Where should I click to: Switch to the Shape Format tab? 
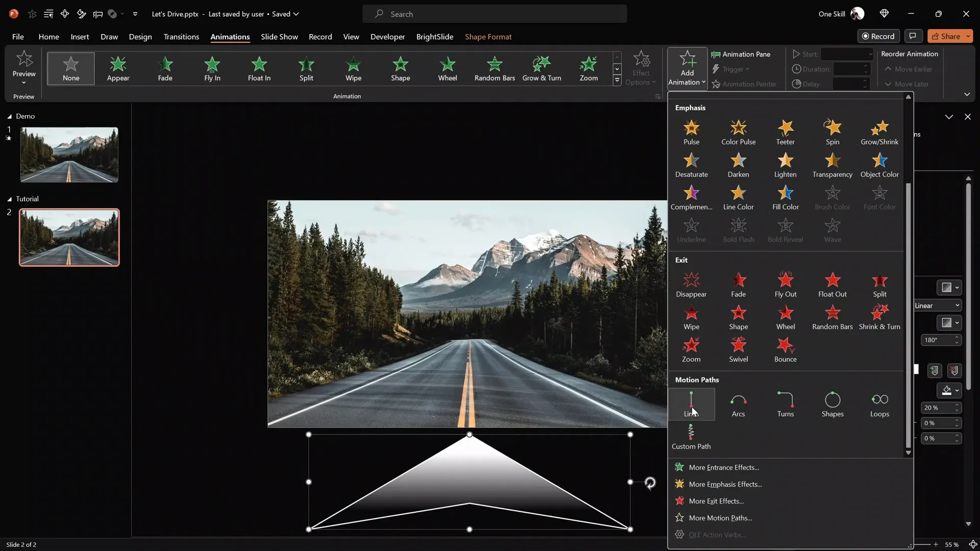tap(488, 37)
